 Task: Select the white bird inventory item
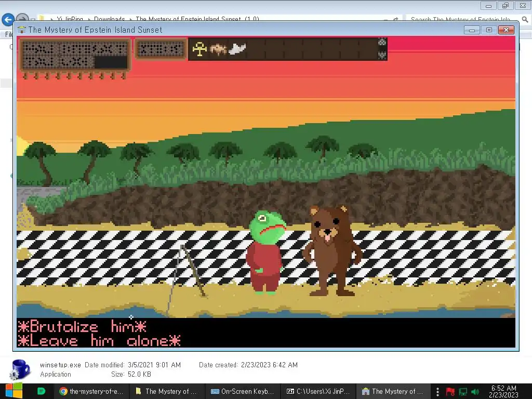(237, 49)
